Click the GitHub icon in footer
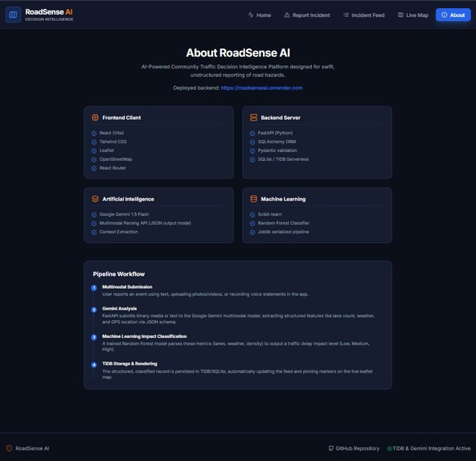The image size is (476, 461). point(331,448)
